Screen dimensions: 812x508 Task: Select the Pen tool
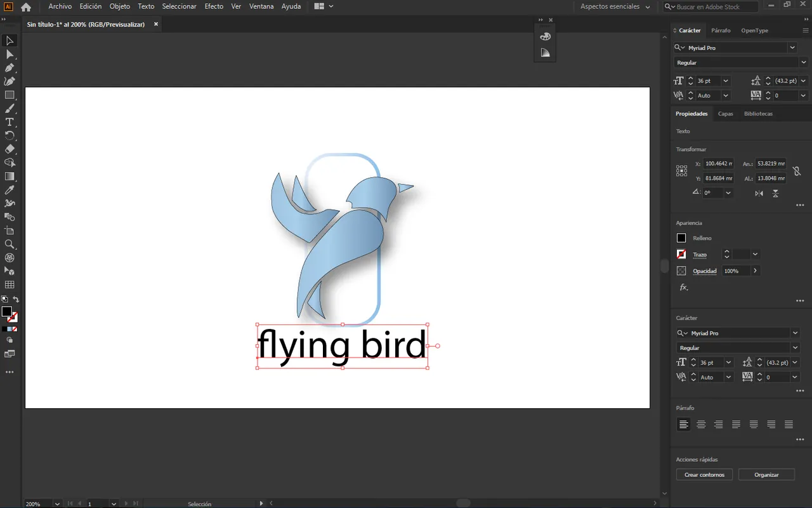pos(10,68)
